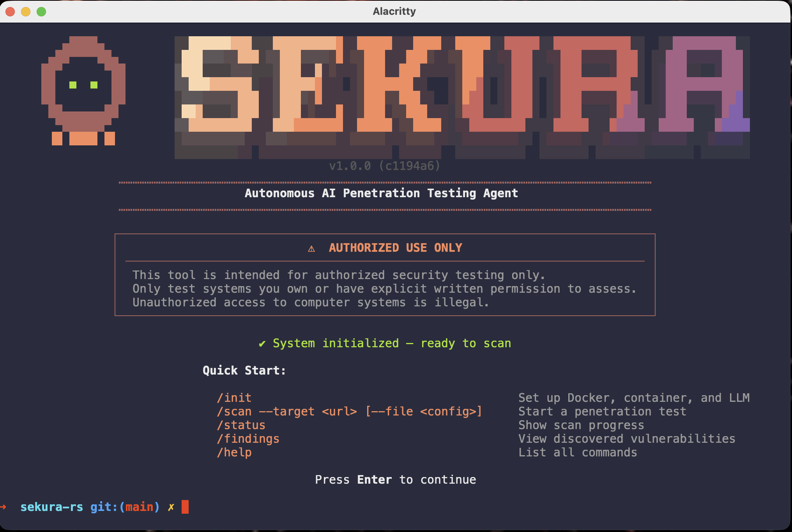This screenshot has width=792, height=532.
Task: Click the AUTHORIZED USE ONLY heading
Action: (395, 247)
